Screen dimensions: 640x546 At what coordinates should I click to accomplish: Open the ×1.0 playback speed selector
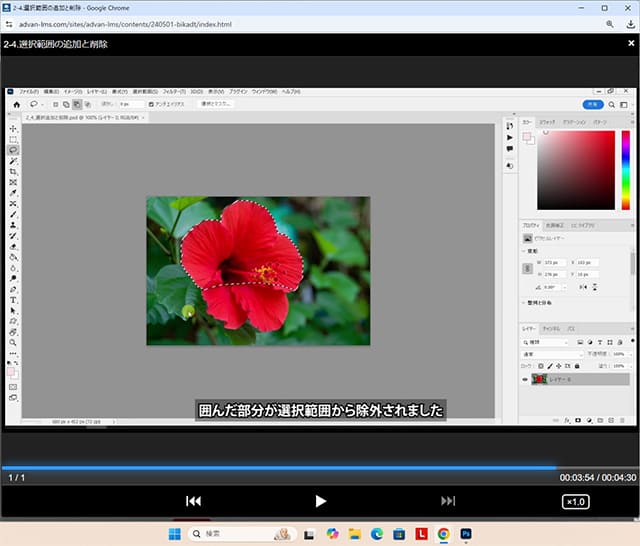(x=575, y=501)
